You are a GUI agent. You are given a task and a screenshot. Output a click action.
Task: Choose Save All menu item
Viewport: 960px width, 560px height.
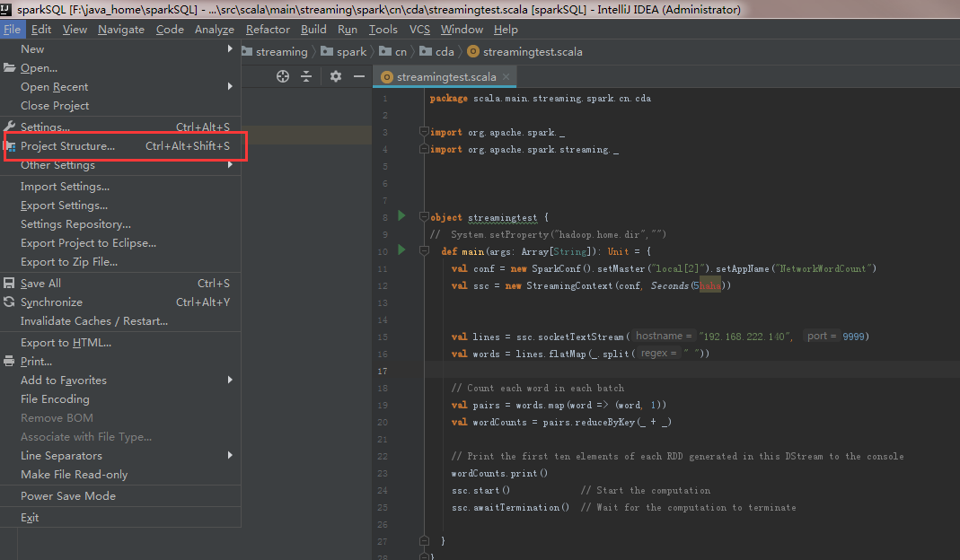tap(120, 284)
